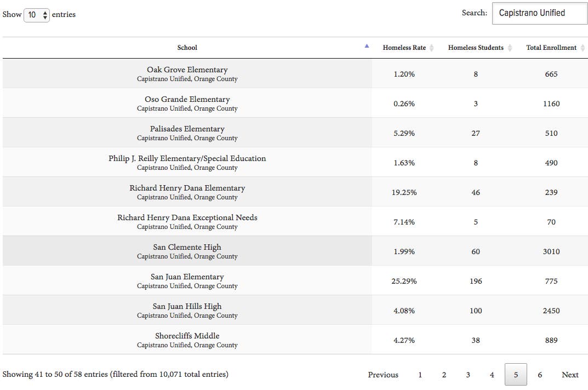The image size is (588, 390).
Task: Click sort arrows beside Homeless Rate header
Action: [x=431, y=48]
